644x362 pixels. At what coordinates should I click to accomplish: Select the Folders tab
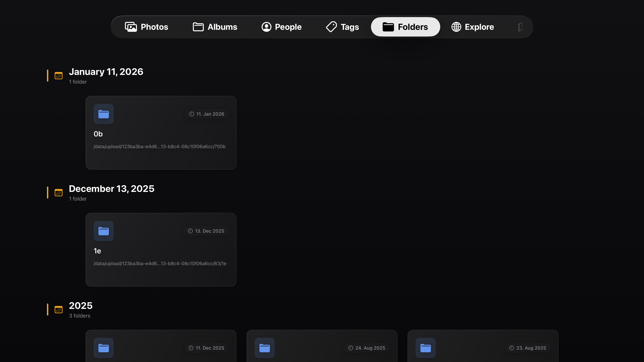[405, 27]
